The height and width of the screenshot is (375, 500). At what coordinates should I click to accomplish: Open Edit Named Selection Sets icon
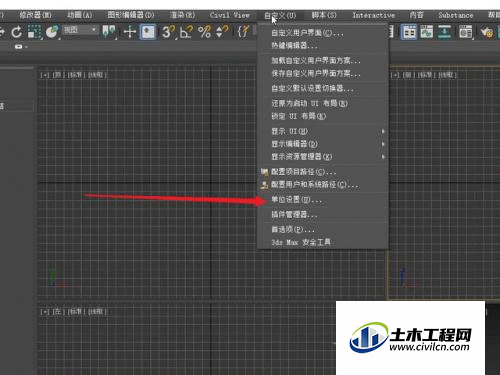pos(244,32)
